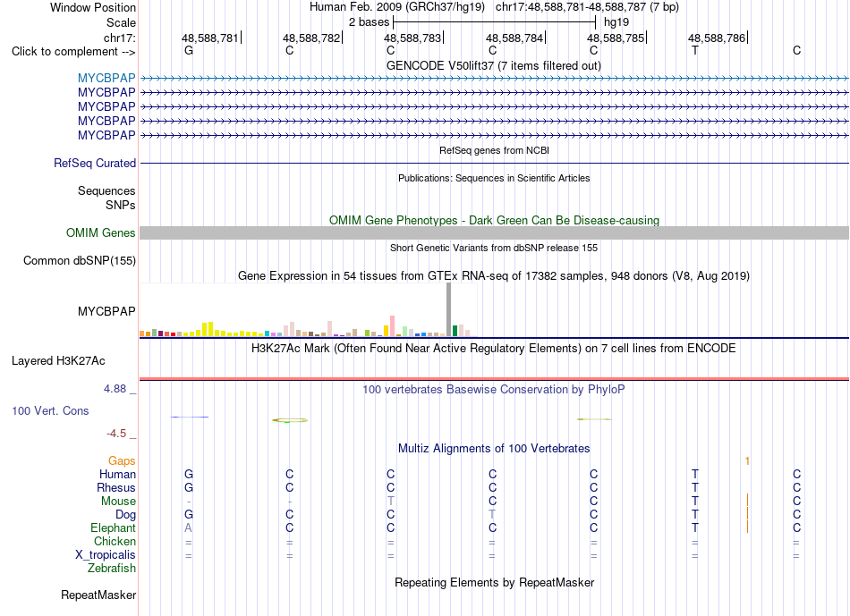
Task: Click the position header chr17:48,588,781-48,588,787 (7 bp)
Action: (587, 7)
